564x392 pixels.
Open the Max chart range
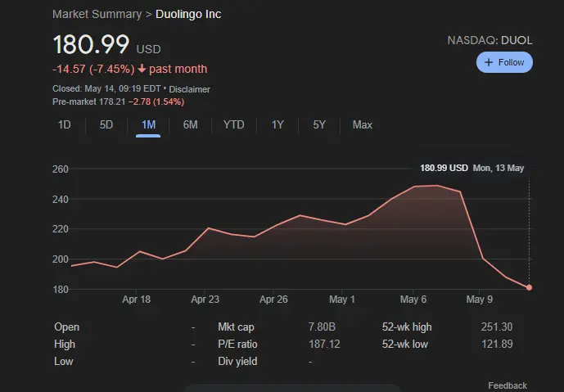362,124
